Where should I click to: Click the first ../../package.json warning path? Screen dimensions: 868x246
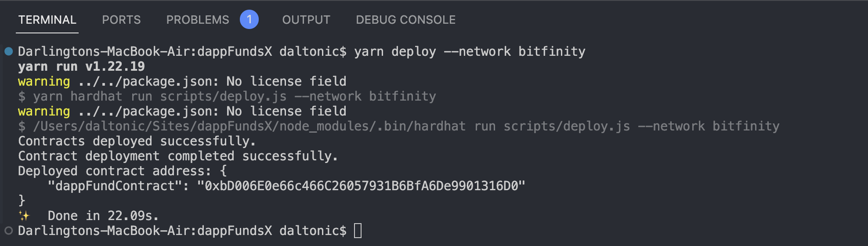(148, 81)
